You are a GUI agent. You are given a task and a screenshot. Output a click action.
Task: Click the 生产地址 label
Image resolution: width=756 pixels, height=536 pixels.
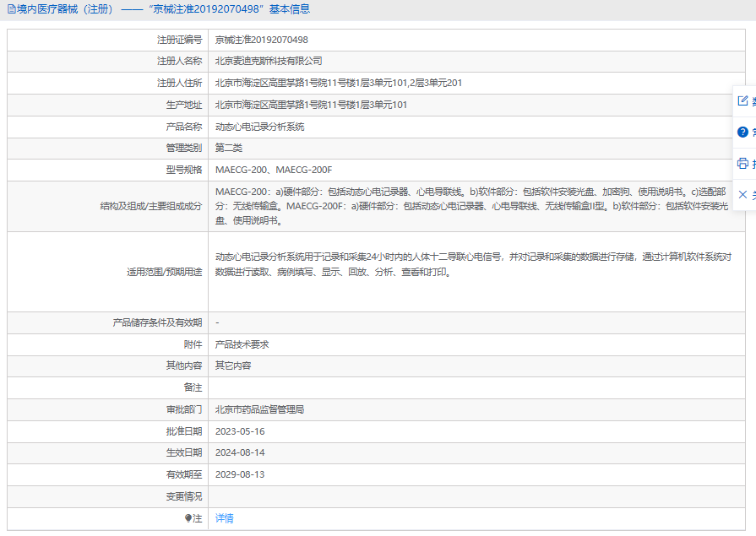click(183, 105)
